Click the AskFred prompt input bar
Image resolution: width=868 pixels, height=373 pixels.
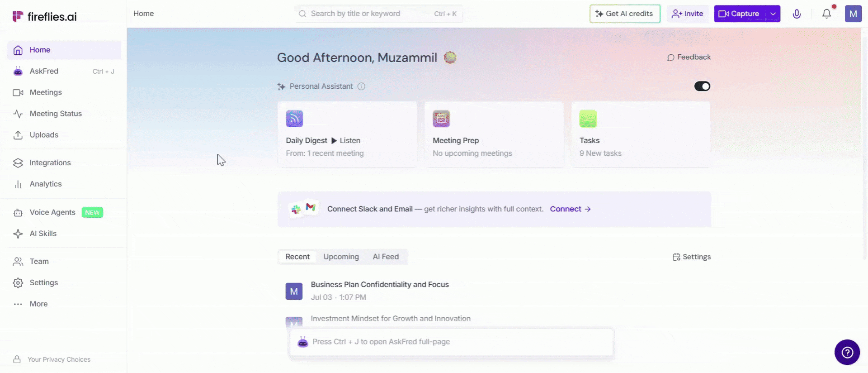tap(451, 342)
